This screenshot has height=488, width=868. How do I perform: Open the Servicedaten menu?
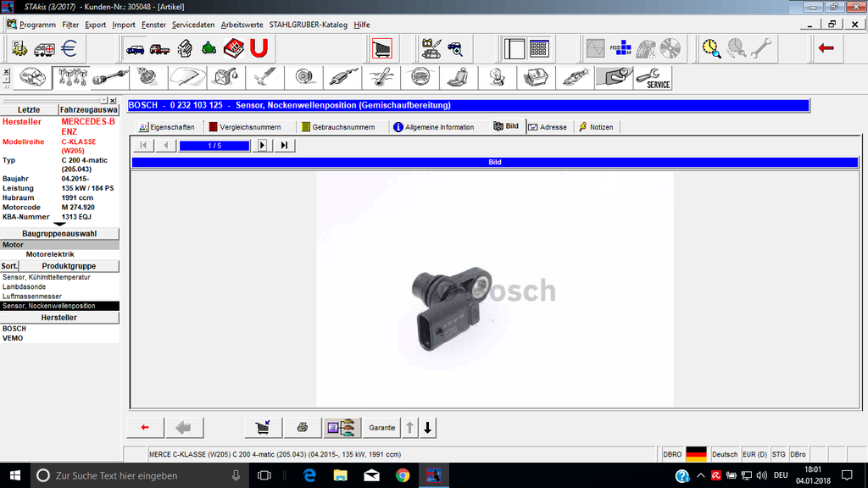click(x=193, y=25)
